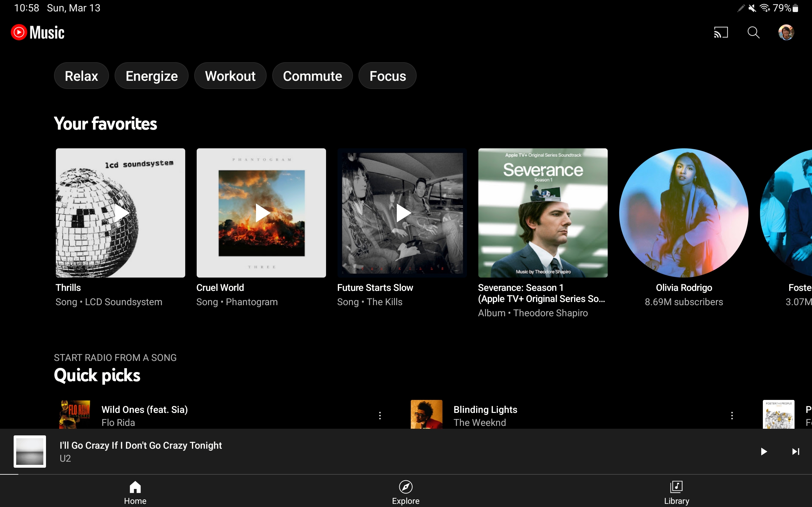Select the Energize mood chip
This screenshot has width=812, height=507.
coord(151,76)
